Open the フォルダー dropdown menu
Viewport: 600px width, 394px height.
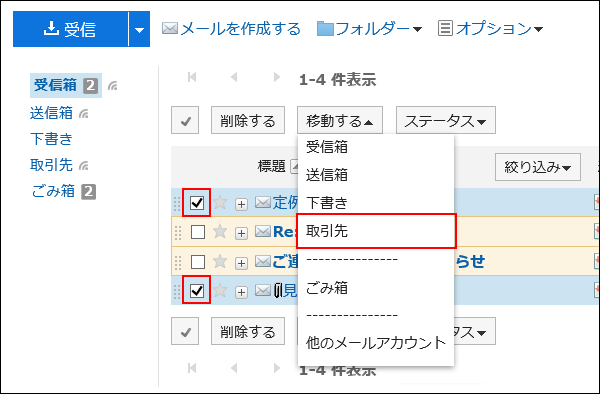369,29
